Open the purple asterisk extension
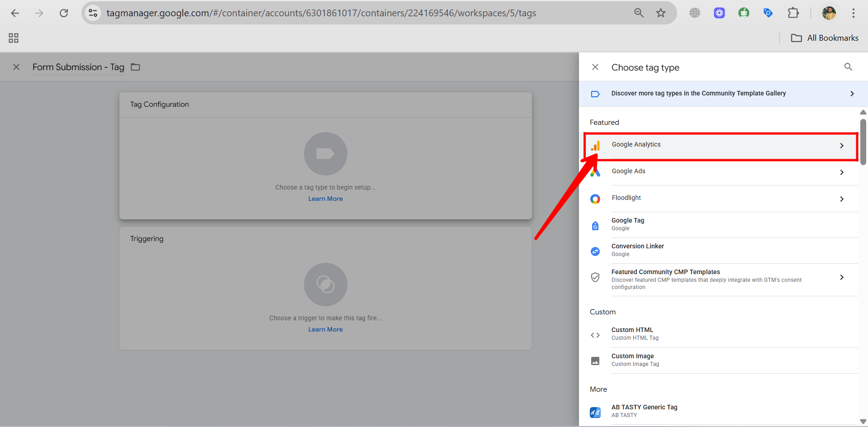The image size is (868, 427). [x=719, y=13]
